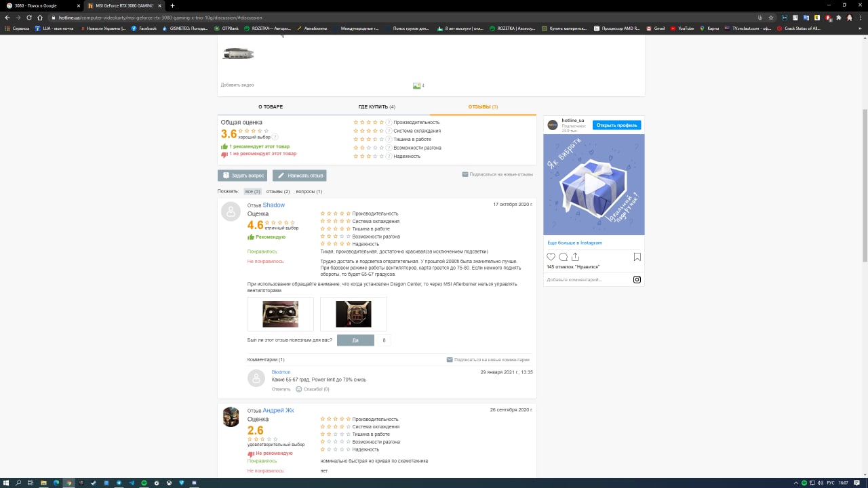Viewport: 868px width, 488px height.
Task: Mark Shadow's review helpful with 'Да'
Action: (x=355, y=340)
